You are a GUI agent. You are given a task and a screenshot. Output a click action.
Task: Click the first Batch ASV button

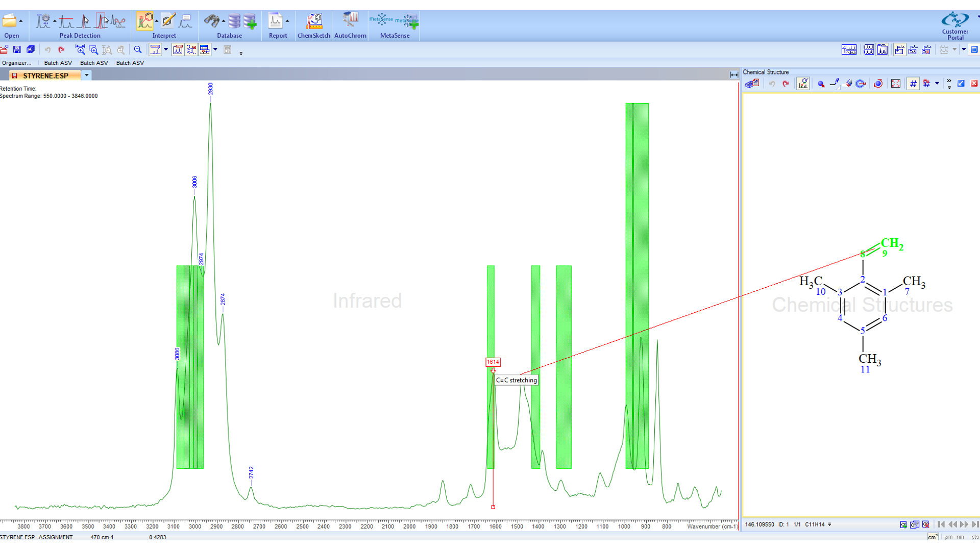[58, 63]
